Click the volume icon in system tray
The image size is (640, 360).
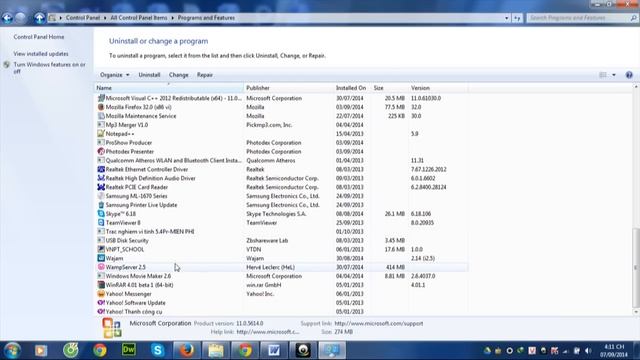click(588, 351)
